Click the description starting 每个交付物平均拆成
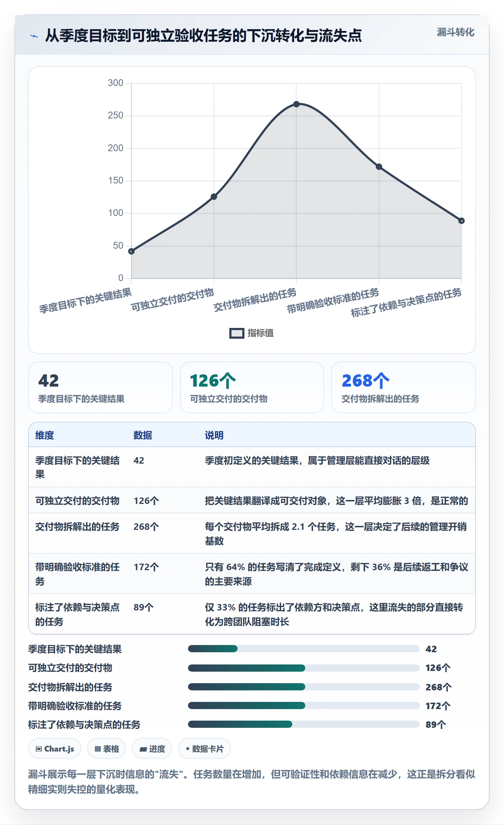The height and width of the screenshot is (825, 504). pyautogui.click(x=336, y=534)
